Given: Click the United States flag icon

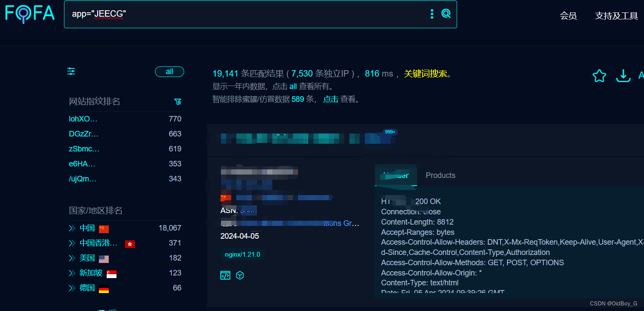Looking at the screenshot, I should 104,259.
